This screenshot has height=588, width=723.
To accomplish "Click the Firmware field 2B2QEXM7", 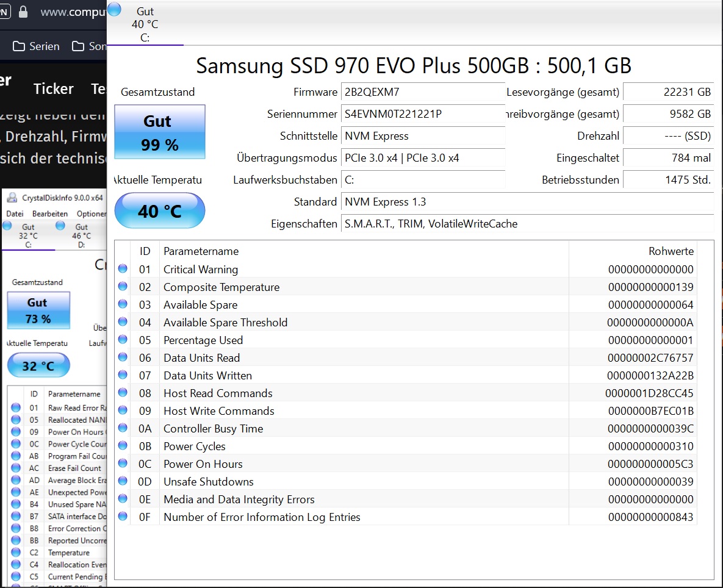I will pos(423,91).
